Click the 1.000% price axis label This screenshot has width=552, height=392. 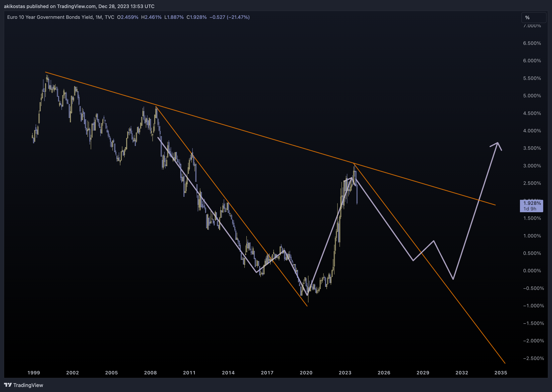pyautogui.click(x=532, y=236)
